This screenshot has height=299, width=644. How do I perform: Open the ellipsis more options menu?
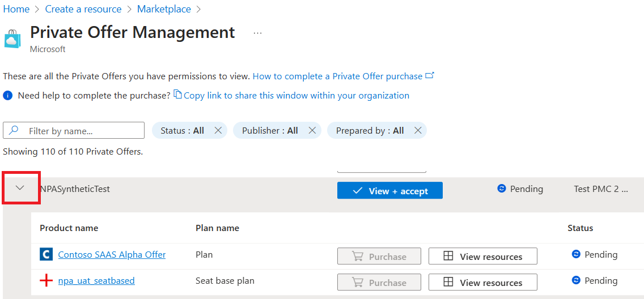(x=258, y=33)
